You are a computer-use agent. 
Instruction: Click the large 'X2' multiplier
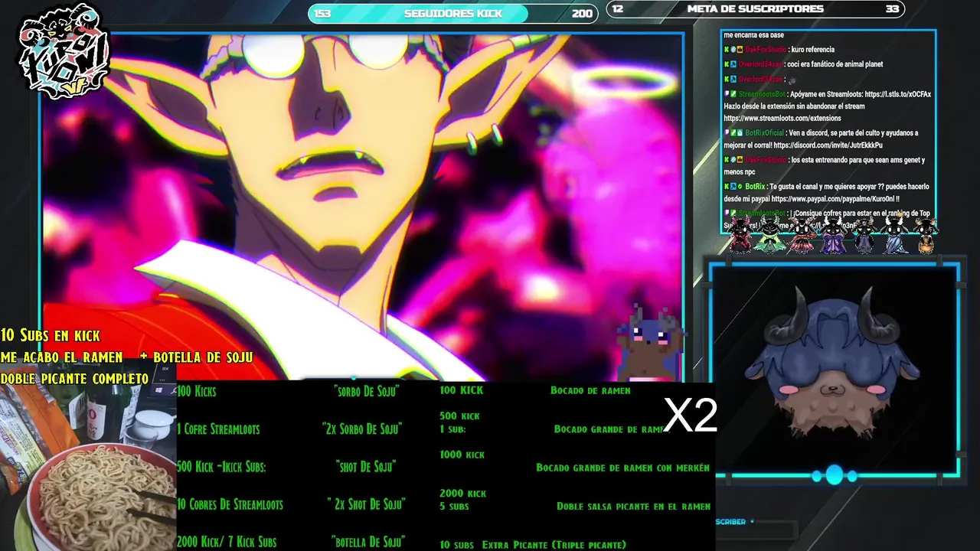(690, 416)
